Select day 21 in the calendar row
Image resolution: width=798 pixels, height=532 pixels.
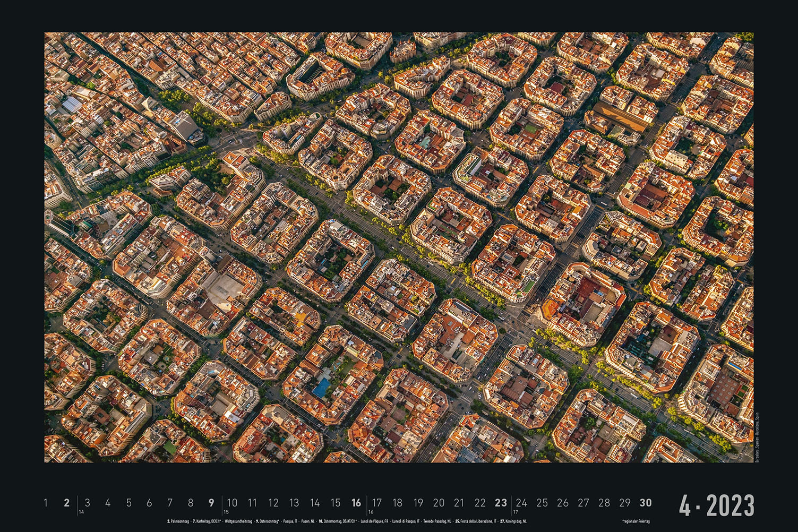click(x=459, y=502)
